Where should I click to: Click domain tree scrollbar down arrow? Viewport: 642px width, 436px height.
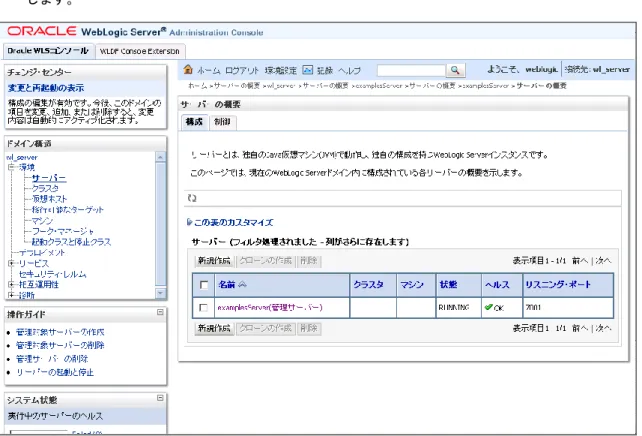pyautogui.click(x=160, y=293)
